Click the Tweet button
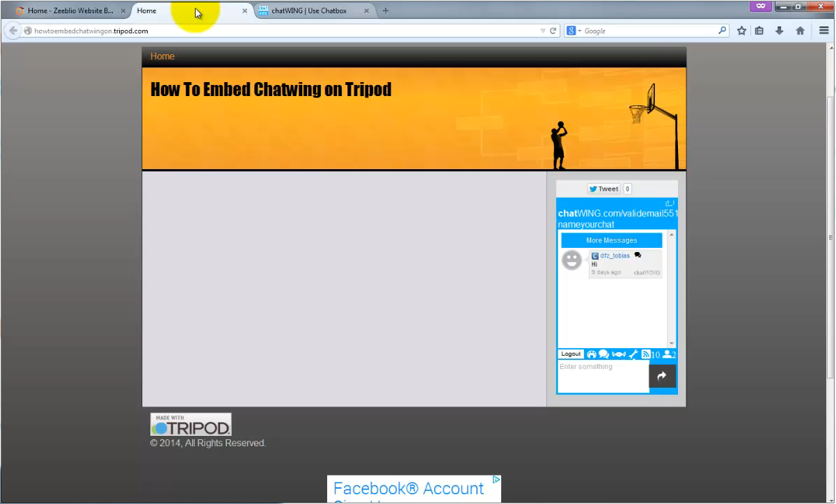 603,189
